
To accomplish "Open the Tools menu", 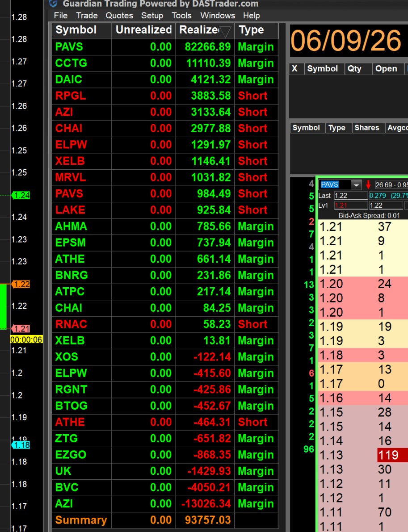I will [181, 16].
